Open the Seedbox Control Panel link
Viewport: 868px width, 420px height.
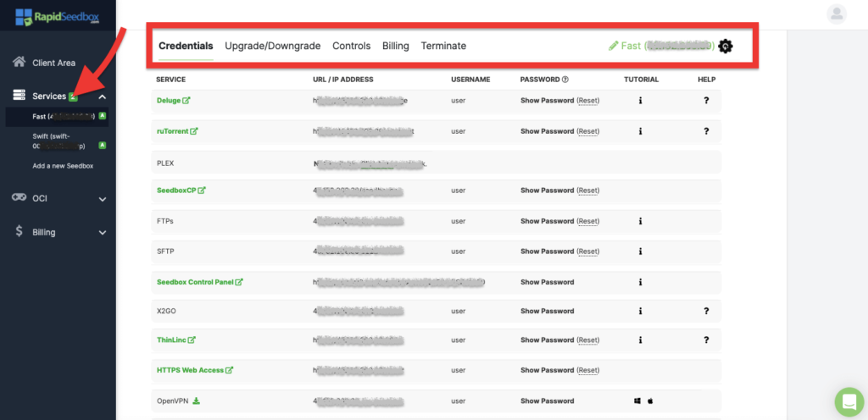click(x=200, y=282)
